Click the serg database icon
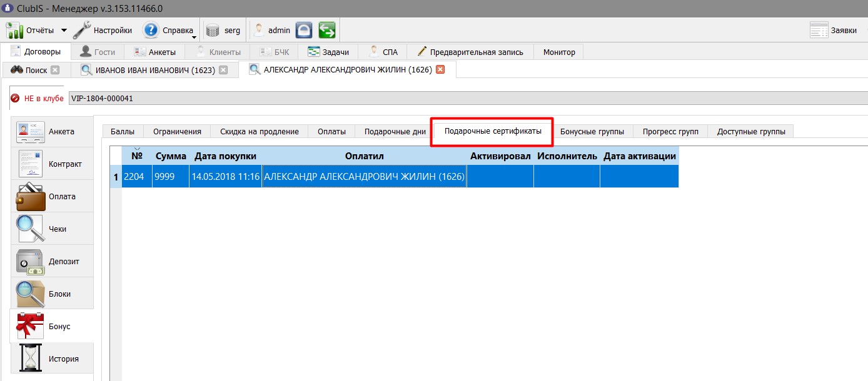868x381 pixels. click(213, 30)
